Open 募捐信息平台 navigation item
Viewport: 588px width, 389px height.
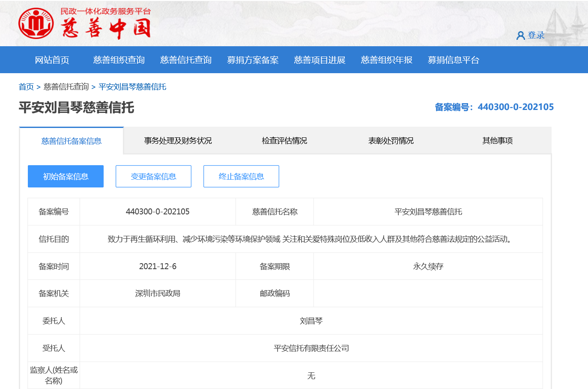(x=453, y=60)
